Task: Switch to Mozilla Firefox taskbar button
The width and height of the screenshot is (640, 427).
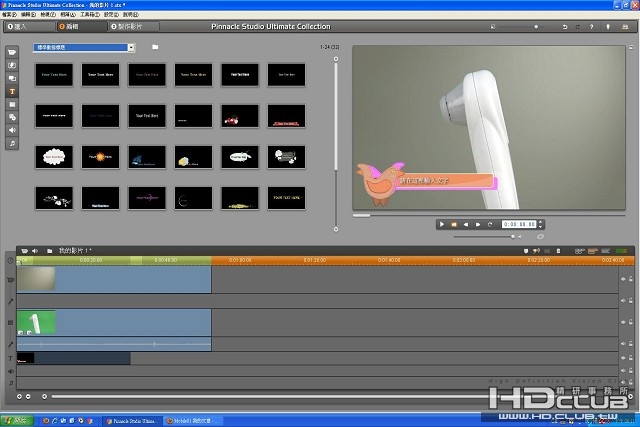Action: (194, 421)
